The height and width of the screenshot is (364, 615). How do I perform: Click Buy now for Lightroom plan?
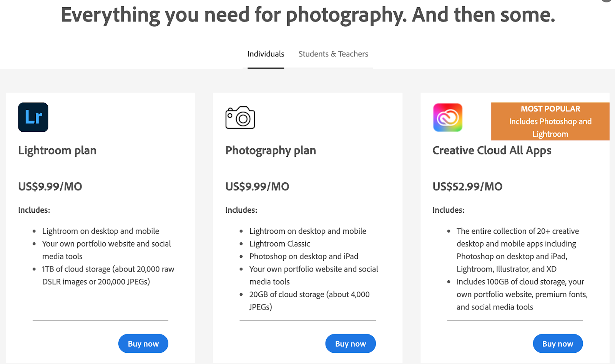[x=143, y=344]
